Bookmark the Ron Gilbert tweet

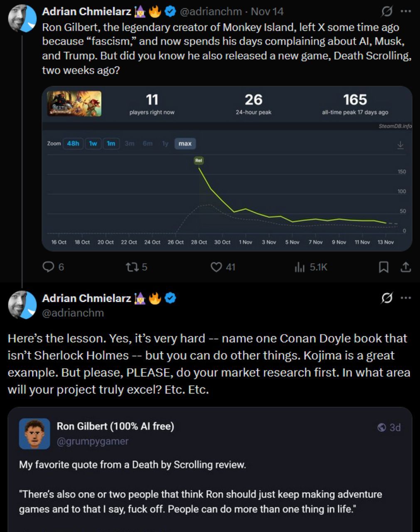click(384, 267)
